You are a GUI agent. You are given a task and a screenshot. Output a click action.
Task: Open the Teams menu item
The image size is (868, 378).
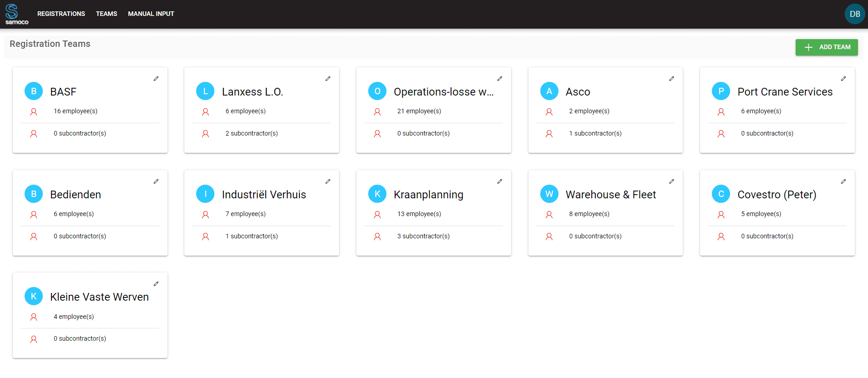point(107,14)
